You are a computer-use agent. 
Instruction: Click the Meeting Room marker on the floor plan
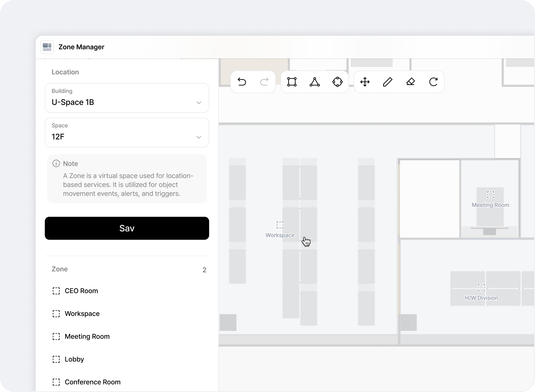(490, 195)
